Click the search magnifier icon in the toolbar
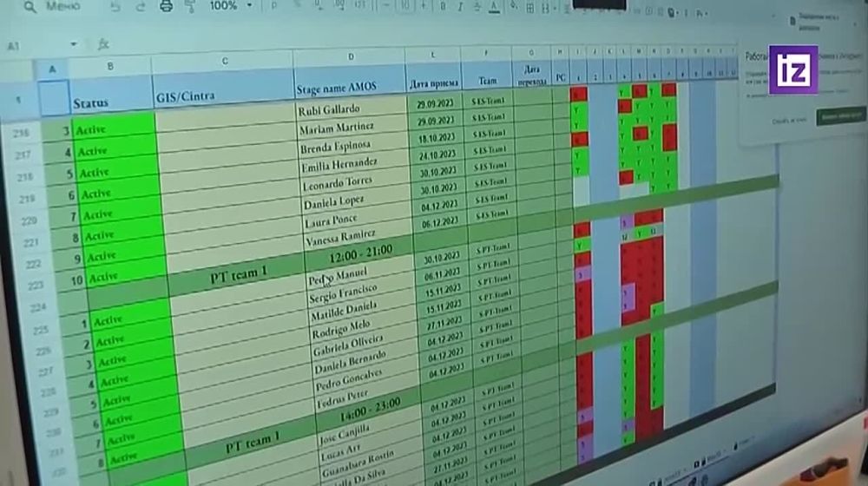868x486 pixels. point(30,7)
